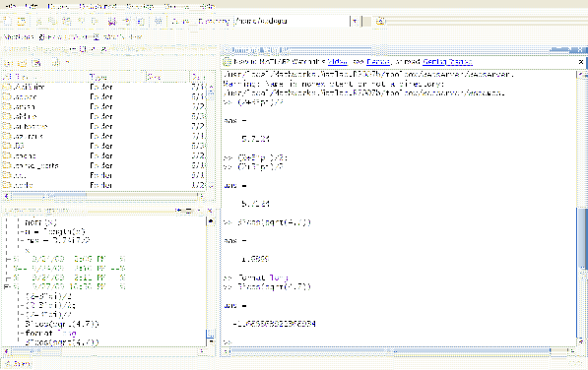Switch to the Workspace tab
This screenshot has height=370, width=588.
(131, 49)
